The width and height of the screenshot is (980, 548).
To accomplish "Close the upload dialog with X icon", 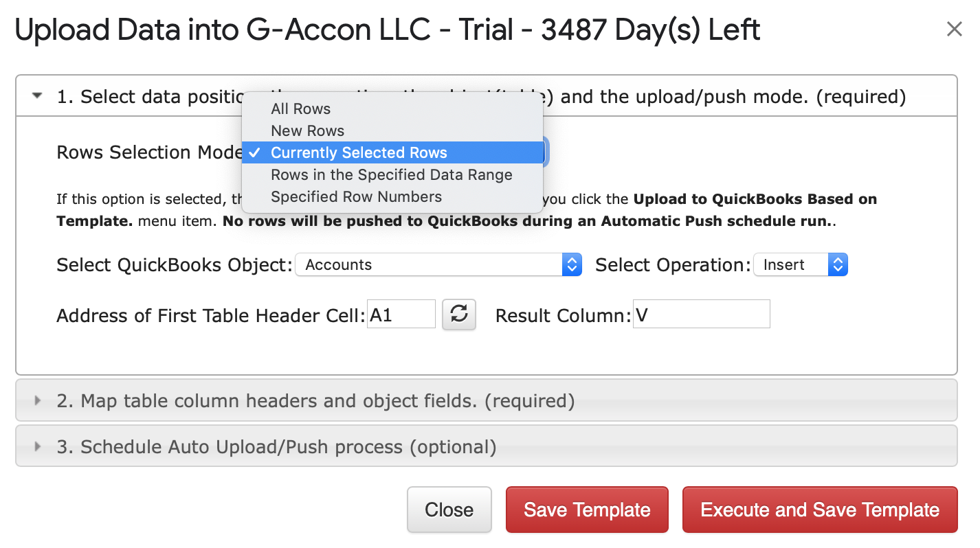I will 954,30.
